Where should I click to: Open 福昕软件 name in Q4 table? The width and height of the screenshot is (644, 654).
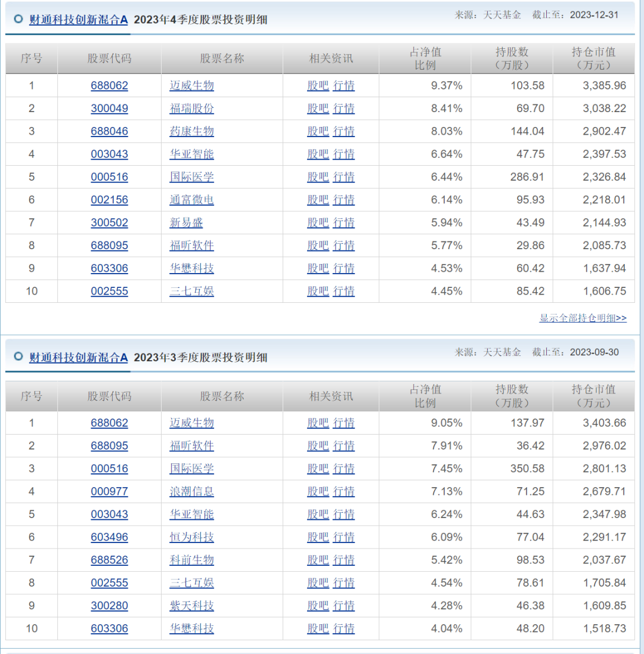[x=191, y=246]
